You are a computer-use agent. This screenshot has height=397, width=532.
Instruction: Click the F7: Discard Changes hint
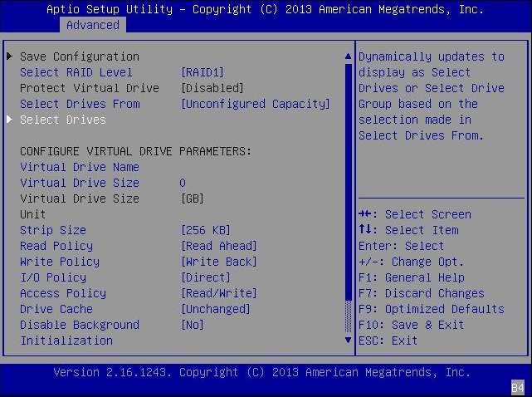coord(422,293)
